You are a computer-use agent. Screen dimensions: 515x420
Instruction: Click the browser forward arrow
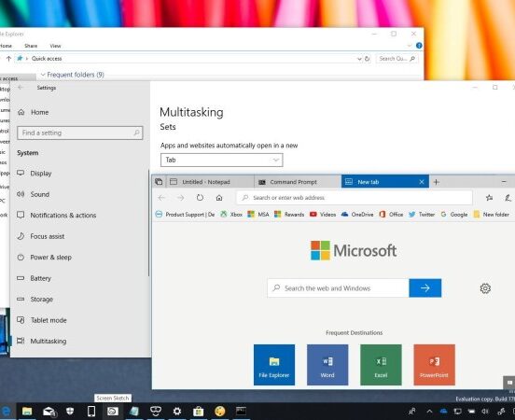[x=181, y=198]
